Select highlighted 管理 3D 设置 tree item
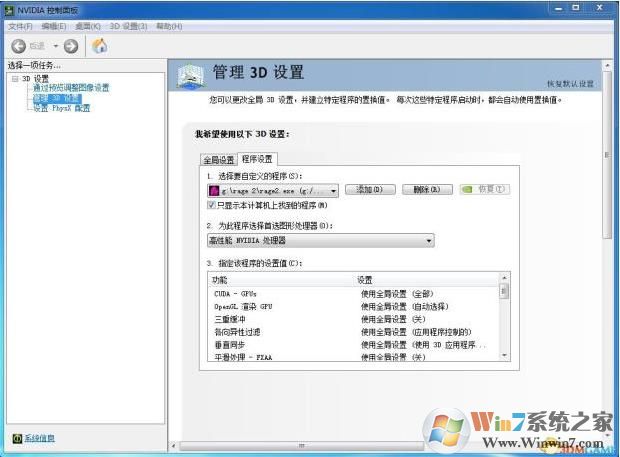The image size is (620, 457). click(57, 98)
